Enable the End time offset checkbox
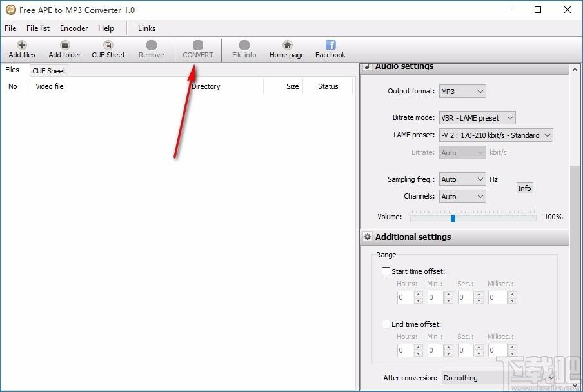583x392 pixels. 386,324
